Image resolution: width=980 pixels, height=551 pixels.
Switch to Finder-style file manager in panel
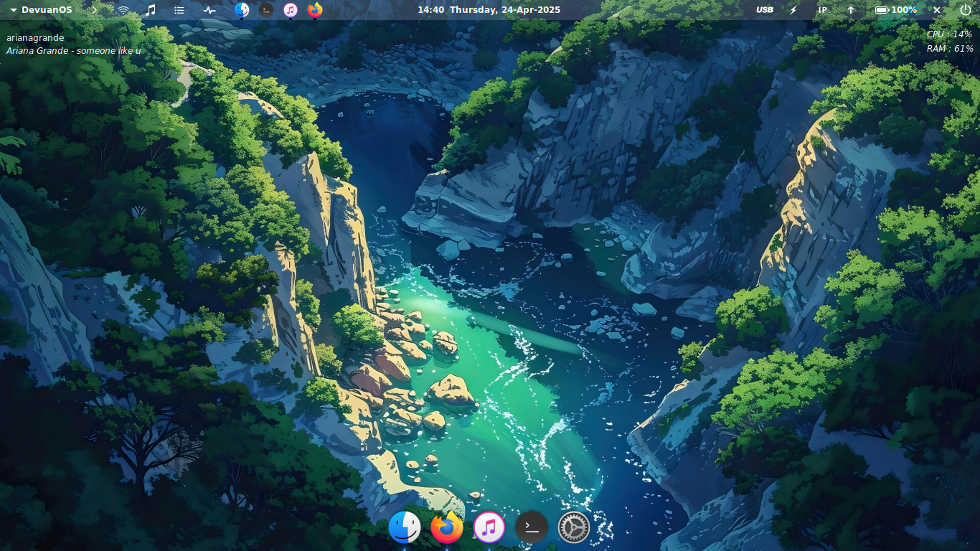242,10
